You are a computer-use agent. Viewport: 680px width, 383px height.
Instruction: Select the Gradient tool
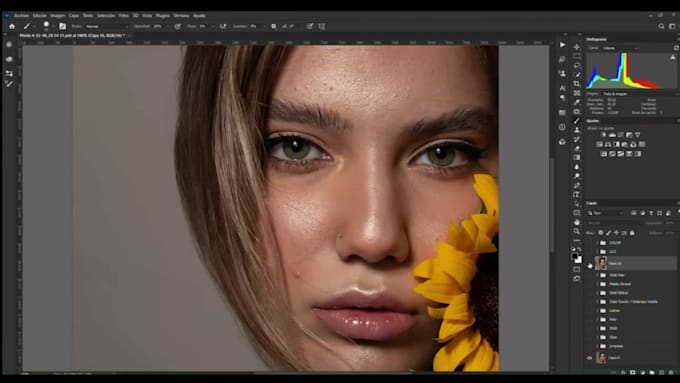tap(576, 157)
